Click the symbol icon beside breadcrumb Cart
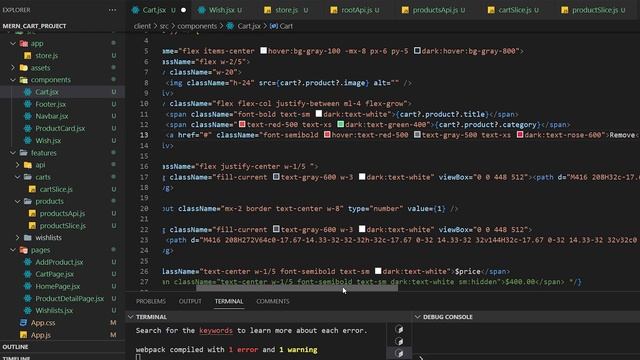Image resolution: width=640 pixels, height=360 pixels. (273, 26)
